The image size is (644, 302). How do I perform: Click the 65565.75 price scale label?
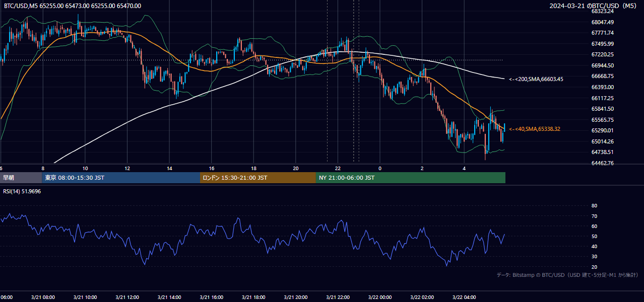[603, 120]
